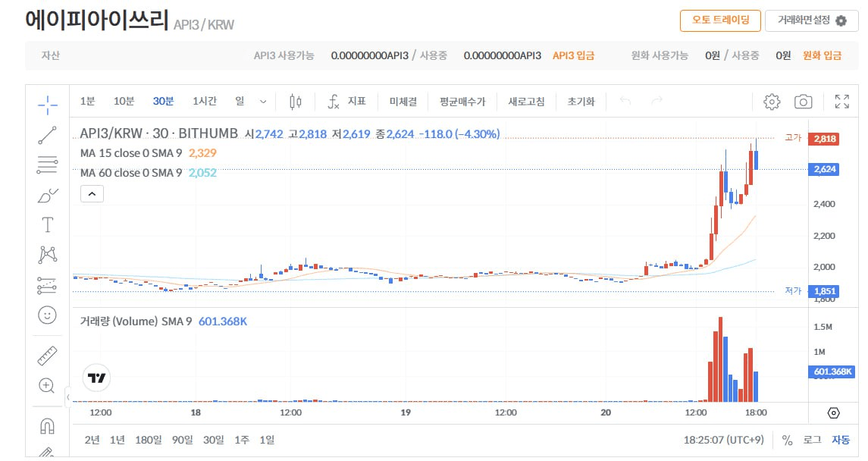
Task: Switch to the 1시간 interval
Action: (x=204, y=102)
